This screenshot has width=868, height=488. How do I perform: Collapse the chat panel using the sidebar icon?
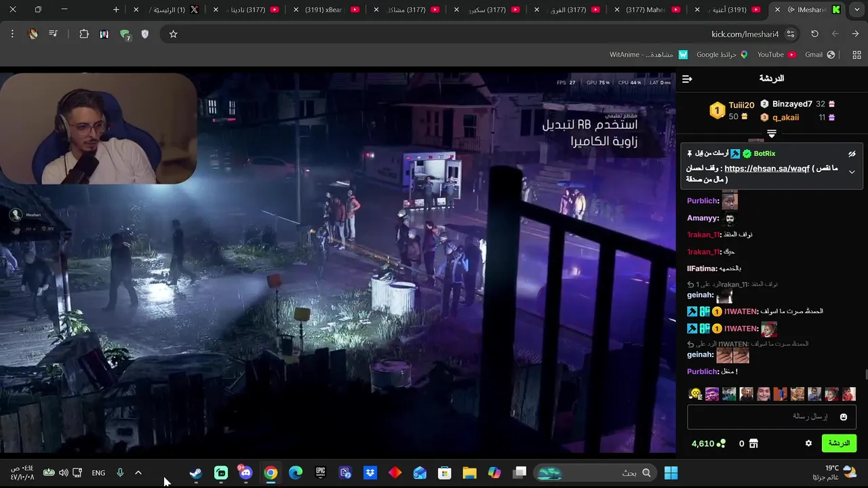click(687, 79)
